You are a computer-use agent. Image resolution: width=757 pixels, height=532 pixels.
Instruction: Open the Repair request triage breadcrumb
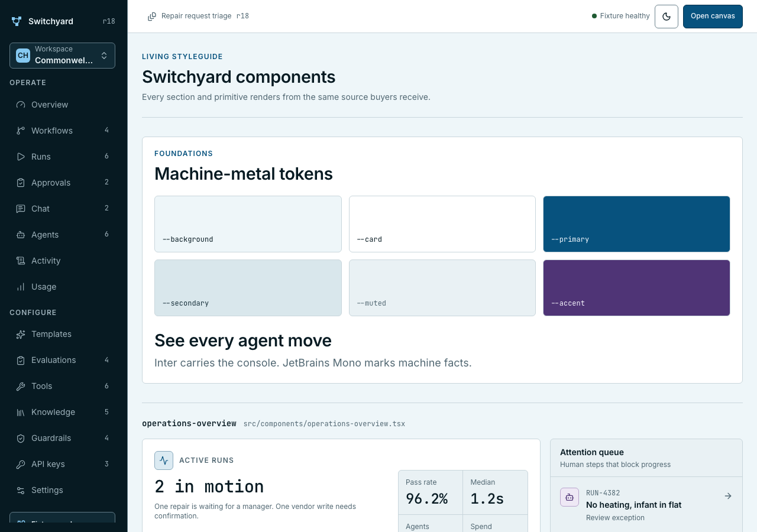tap(198, 17)
